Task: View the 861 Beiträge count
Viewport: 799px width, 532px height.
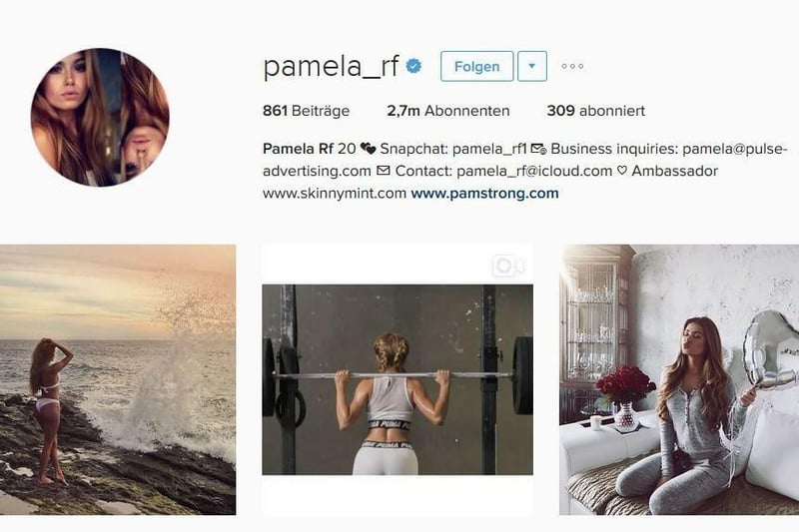Action: 306,111
